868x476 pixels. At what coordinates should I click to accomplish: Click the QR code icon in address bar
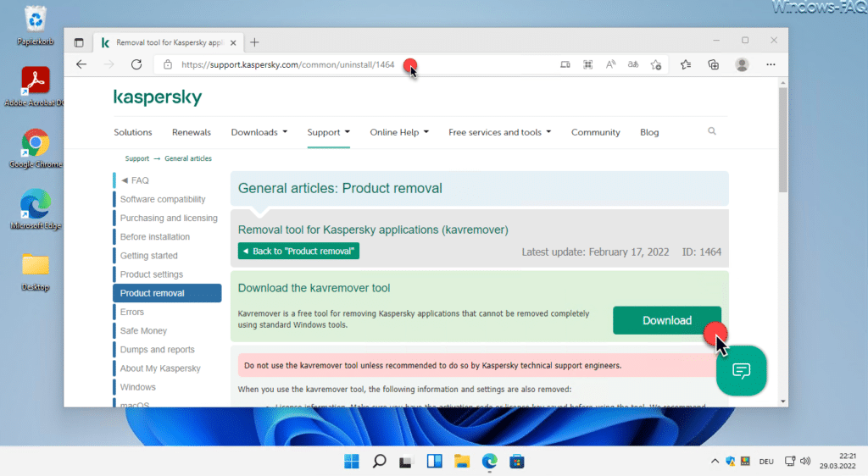coord(588,64)
